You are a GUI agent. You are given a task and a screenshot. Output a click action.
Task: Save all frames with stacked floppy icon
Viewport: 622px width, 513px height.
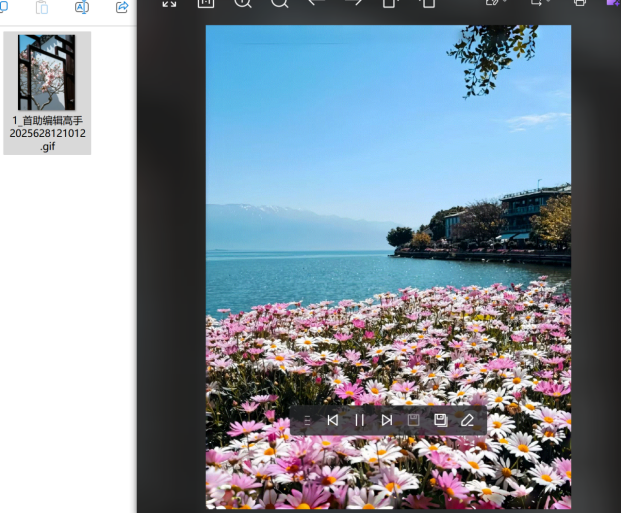click(x=440, y=420)
